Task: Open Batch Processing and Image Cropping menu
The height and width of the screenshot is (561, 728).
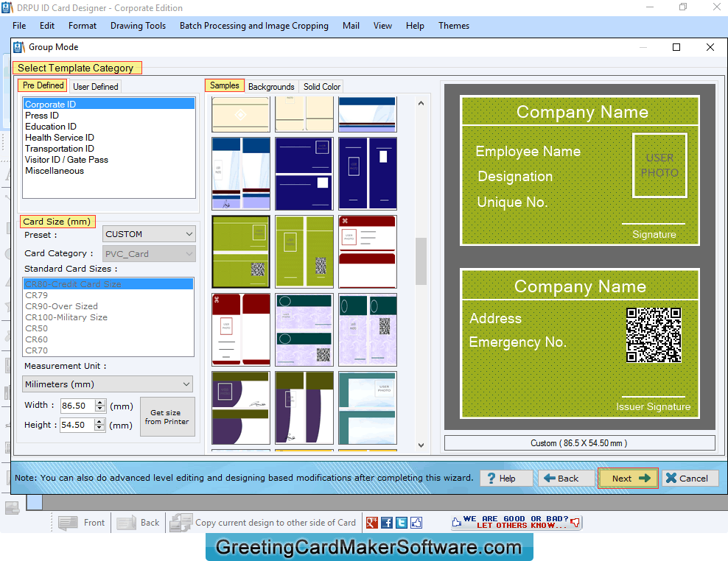Action: pos(254,26)
